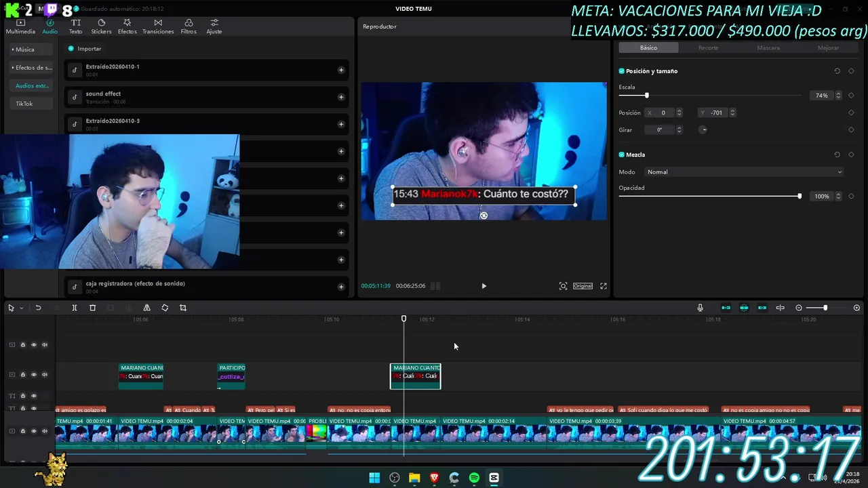Screen dimensions: 868x488
Task: Click the Importar button
Action: click(x=85, y=49)
